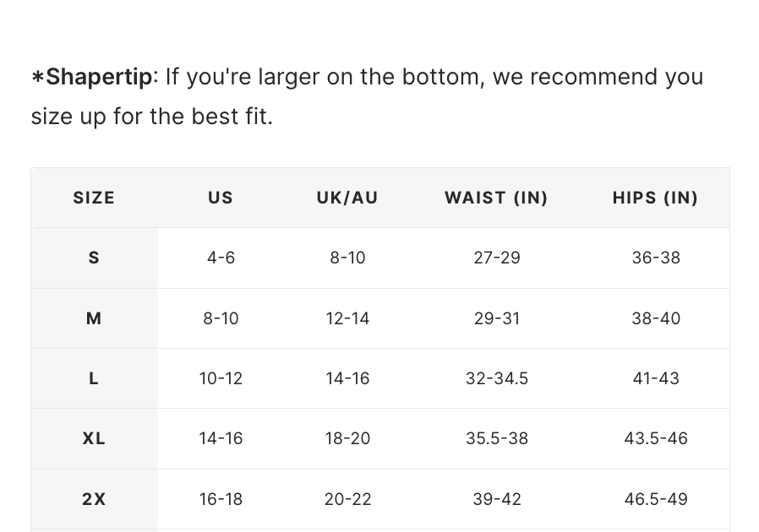Click the WAIST (IN) column header
Viewport: 759px width, 532px height.
[496, 198]
